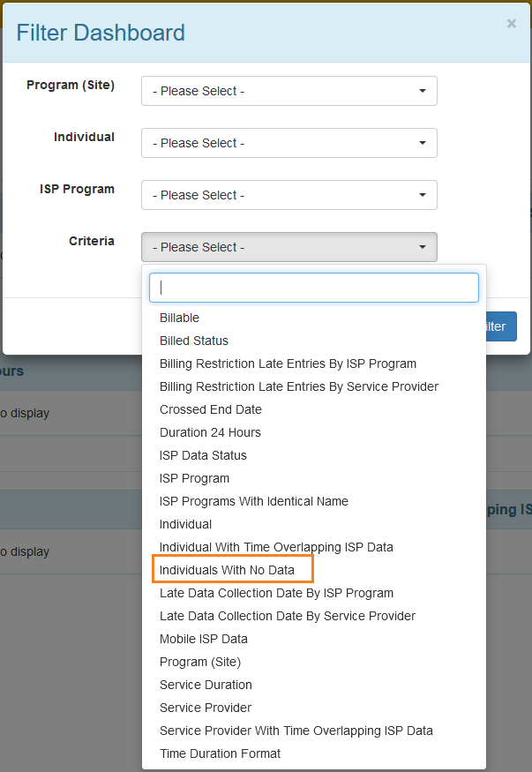532x772 pixels.
Task: Choose Billed Status from the list
Action: (x=194, y=341)
